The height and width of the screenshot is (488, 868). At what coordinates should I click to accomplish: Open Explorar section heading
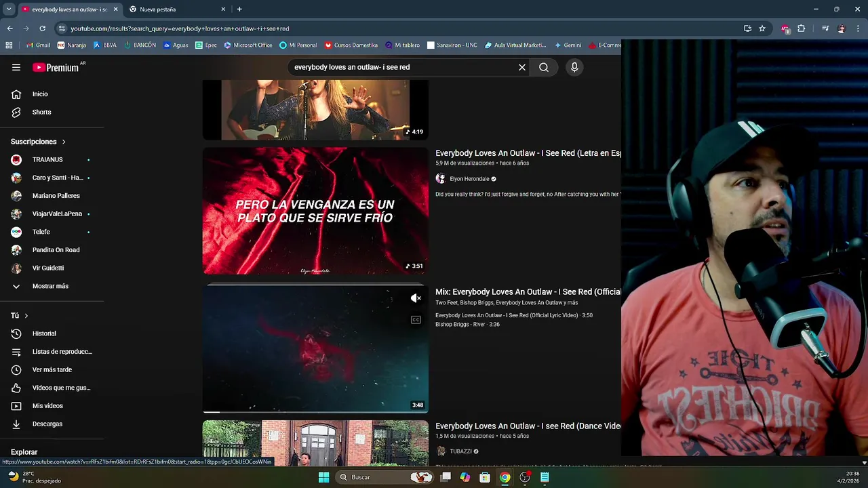point(24,452)
